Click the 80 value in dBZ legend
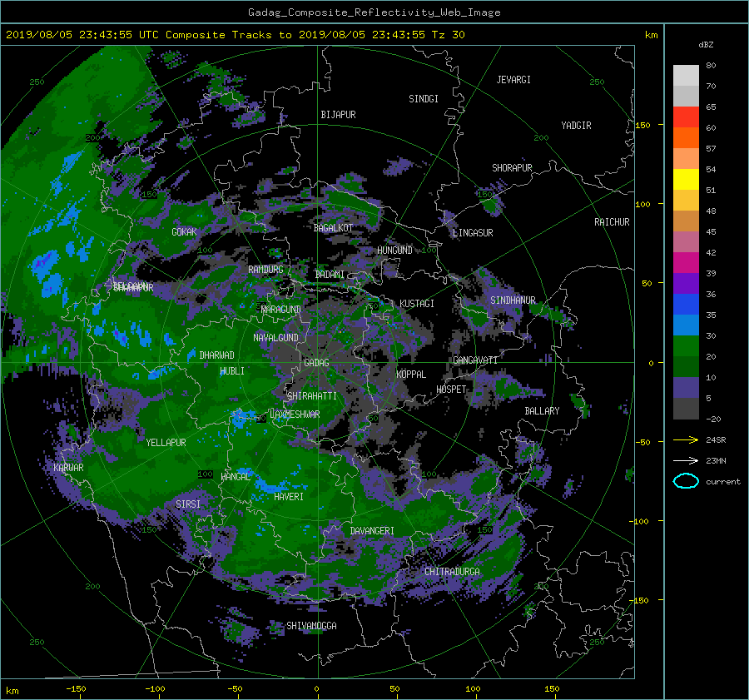This screenshot has width=749, height=700. [x=711, y=66]
